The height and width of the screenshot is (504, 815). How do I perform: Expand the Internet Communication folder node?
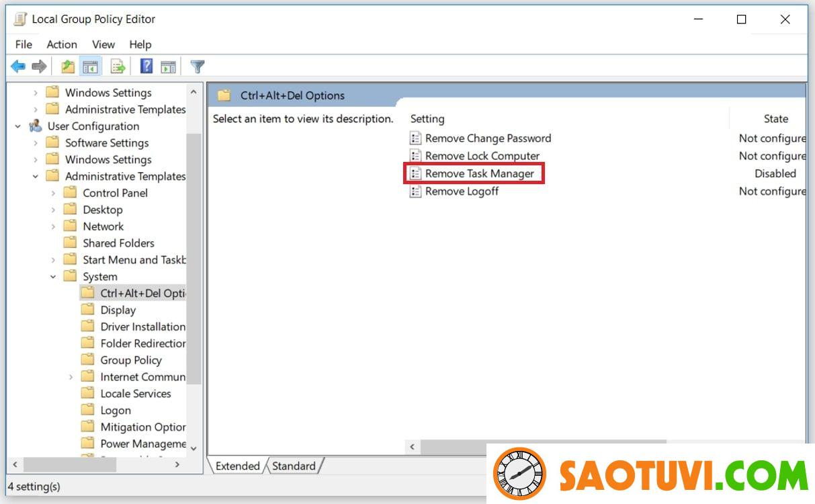pos(71,377)
